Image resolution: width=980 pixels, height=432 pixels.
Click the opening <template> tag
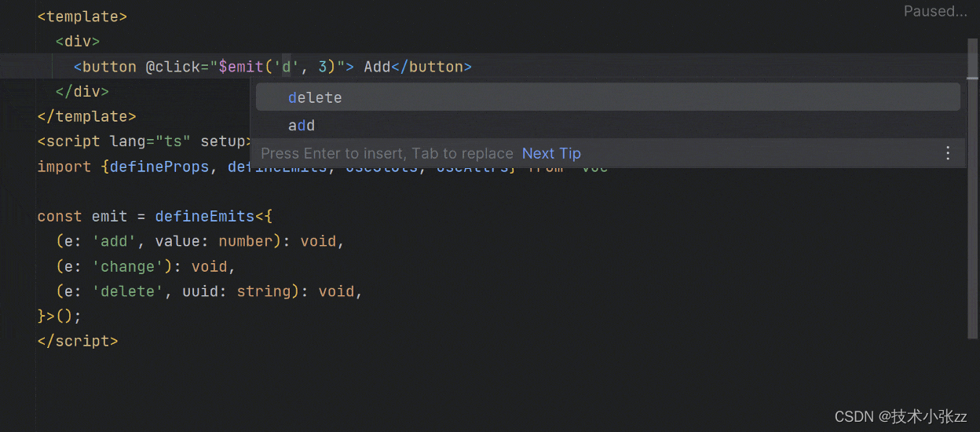point(82,16)
